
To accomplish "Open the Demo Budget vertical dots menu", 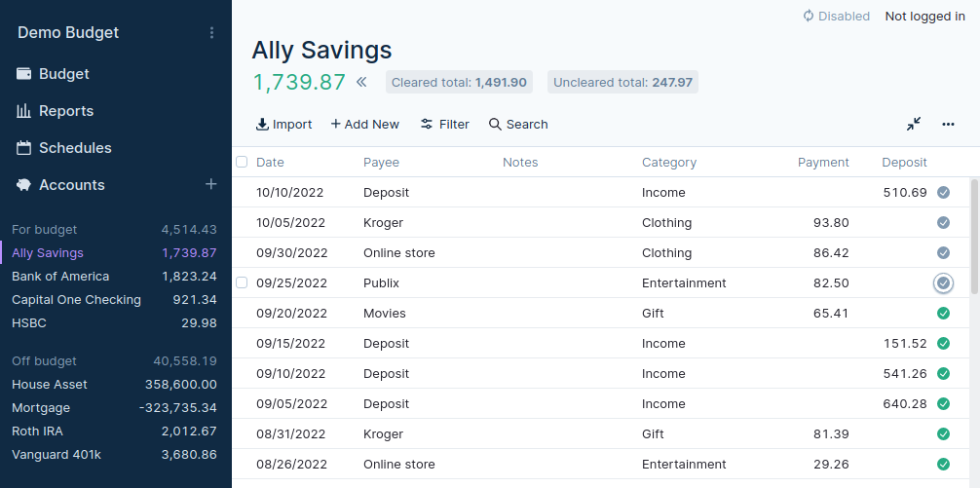I will click(x=212, y=33).
